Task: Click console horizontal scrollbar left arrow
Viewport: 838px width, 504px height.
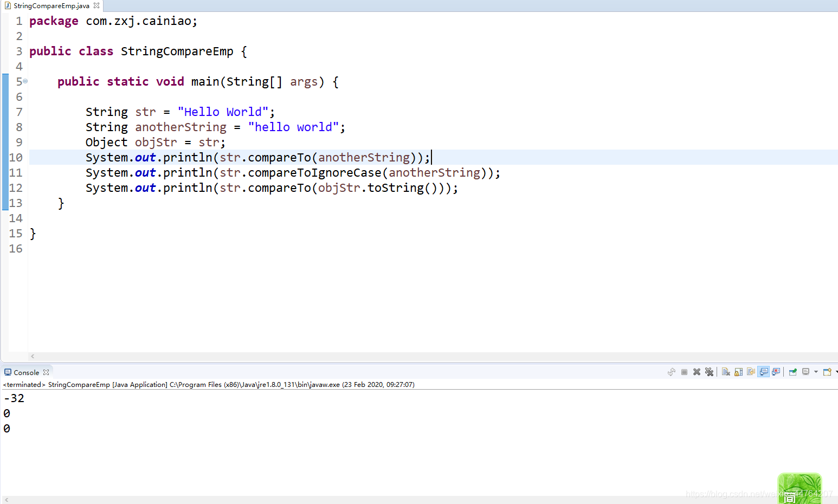Action: point(7,500)
